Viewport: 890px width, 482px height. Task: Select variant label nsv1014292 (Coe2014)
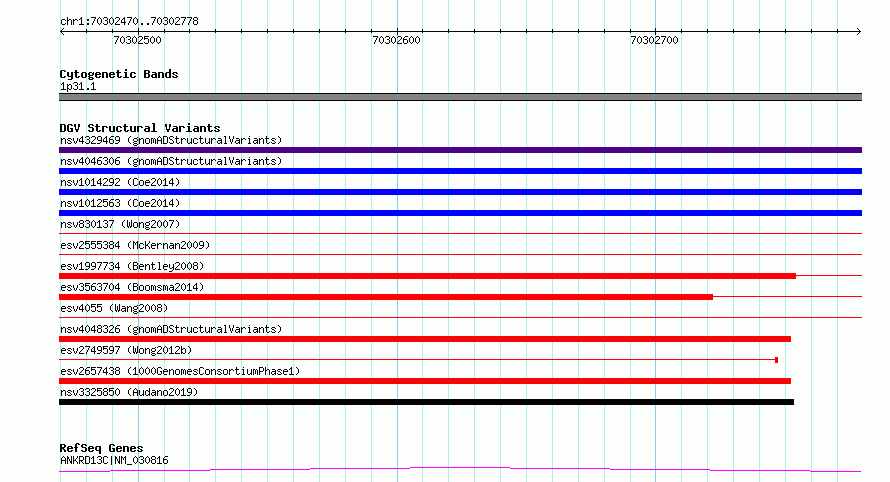pyautogui.click(x=120, y=182)
